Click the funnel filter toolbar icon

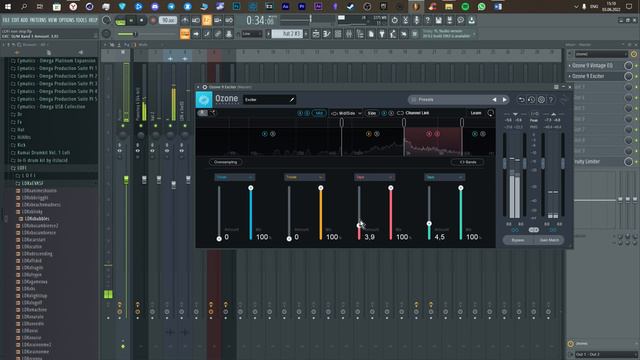point(382,34)
